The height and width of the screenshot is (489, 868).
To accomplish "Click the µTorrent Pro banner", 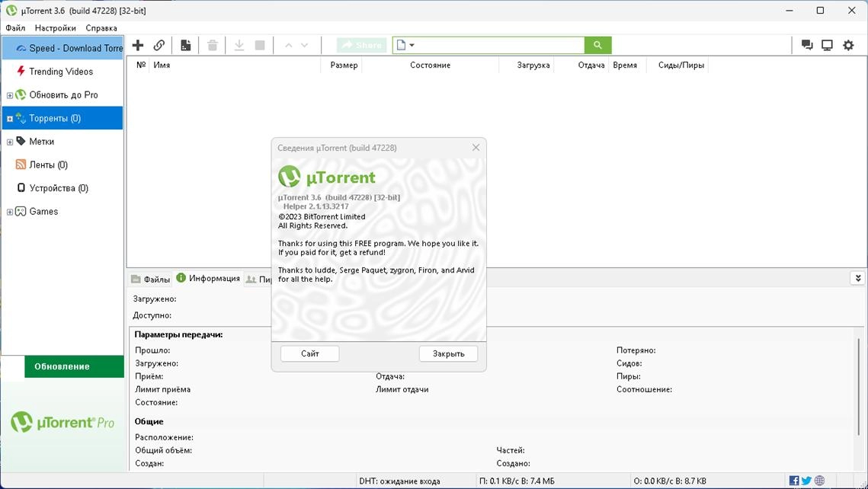I will pyautogui.click(x=62, y=423).
